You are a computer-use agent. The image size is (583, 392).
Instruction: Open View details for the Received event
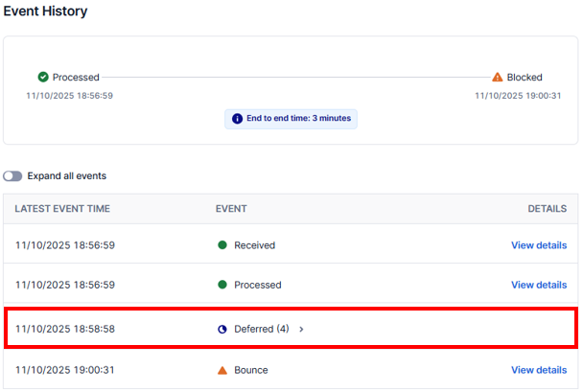538,245
